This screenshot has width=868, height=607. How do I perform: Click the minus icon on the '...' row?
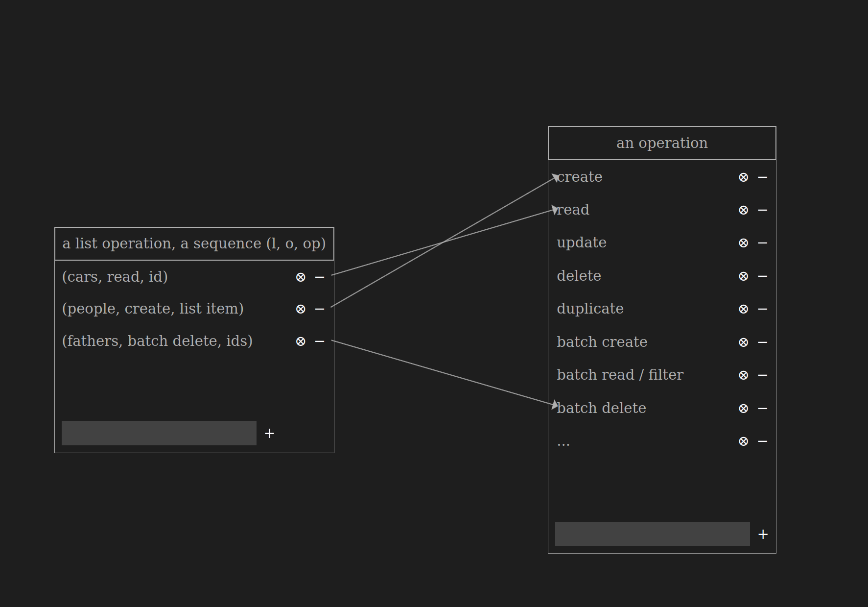762,441
